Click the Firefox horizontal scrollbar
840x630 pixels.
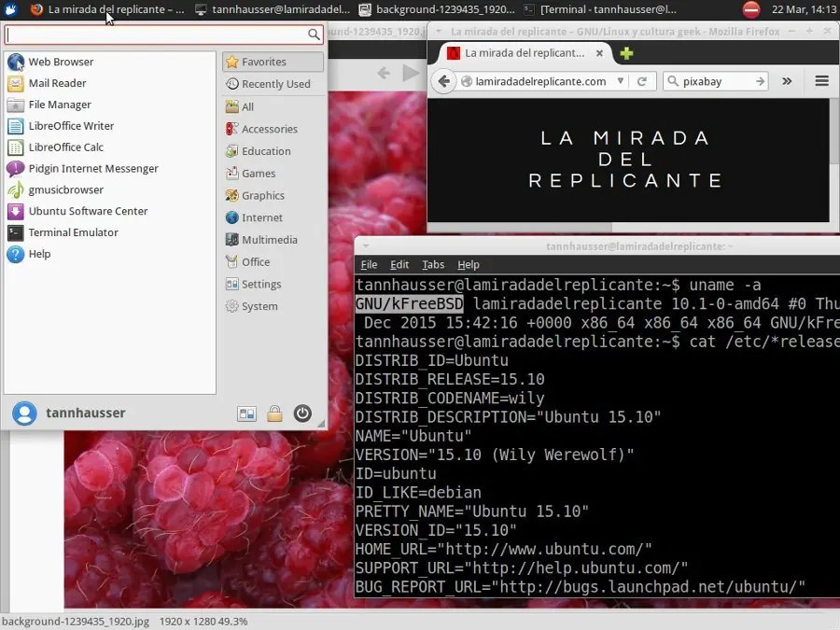[520, 227]
